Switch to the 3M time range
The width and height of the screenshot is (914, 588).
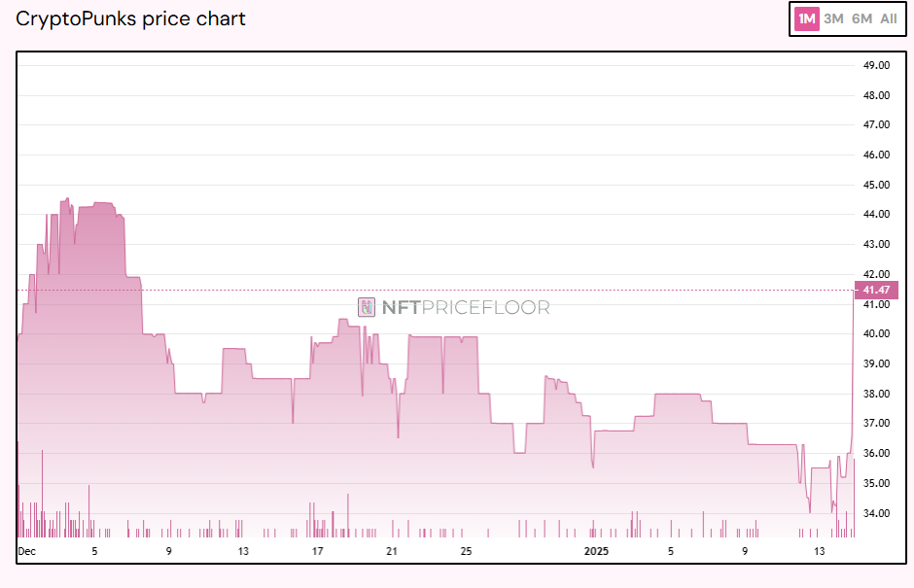[x=833, y=18]
